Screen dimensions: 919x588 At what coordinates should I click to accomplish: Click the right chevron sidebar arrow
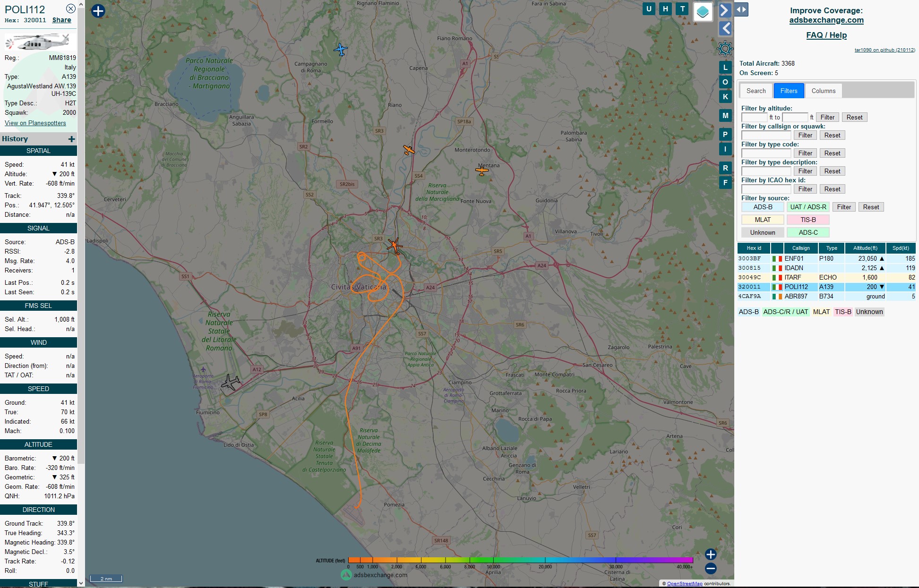725,10
